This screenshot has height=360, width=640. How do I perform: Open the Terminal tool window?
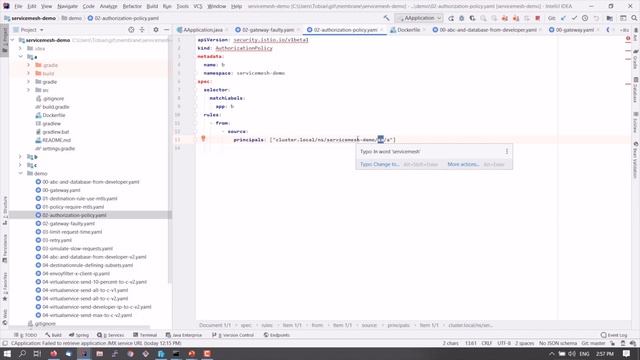[145, 335]
